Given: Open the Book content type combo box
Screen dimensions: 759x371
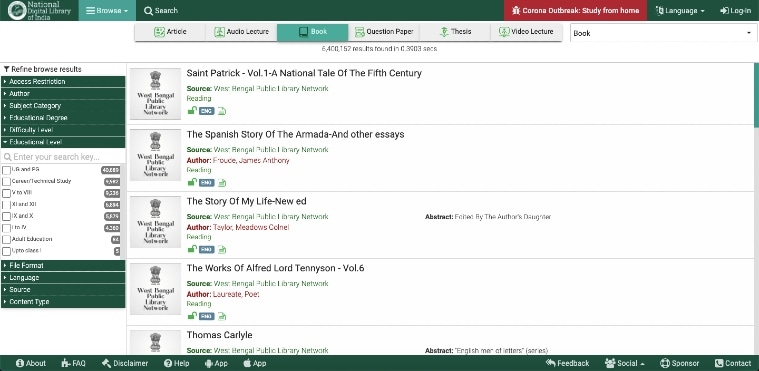Looking at the screenshot, I should 662,33.
